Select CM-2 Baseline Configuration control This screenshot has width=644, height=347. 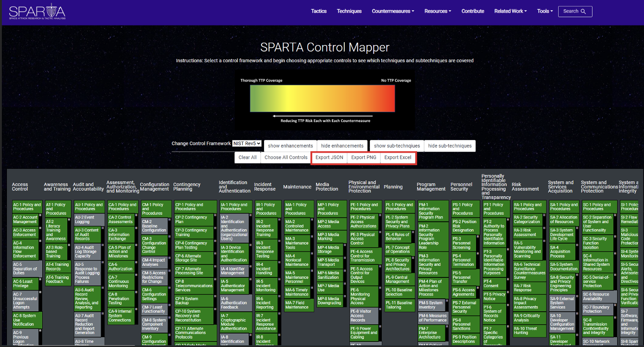[x=154, y=226]
